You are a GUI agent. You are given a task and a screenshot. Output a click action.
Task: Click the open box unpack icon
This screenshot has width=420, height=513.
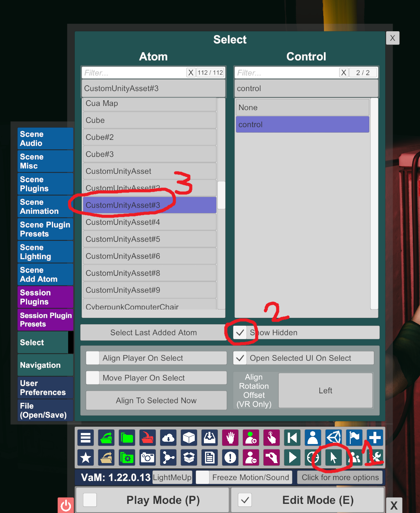[x=189, y=457]
